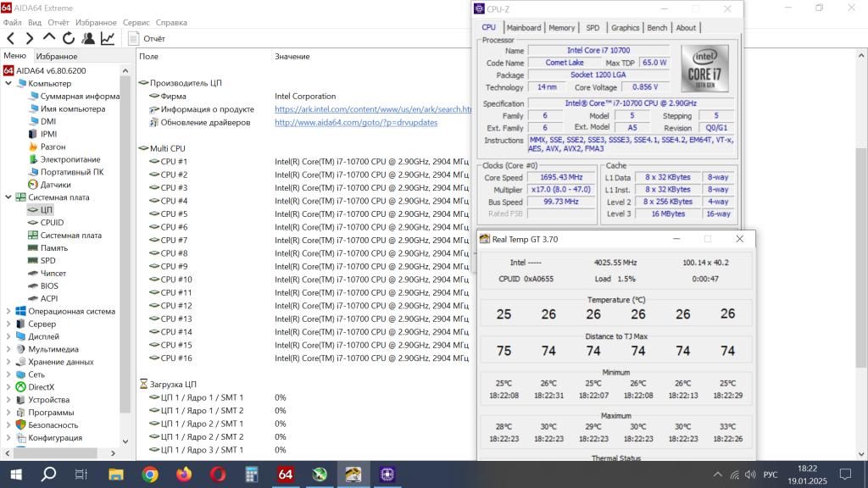This screenshot has height=488, width=868.
Task: Select the ACPI tree item
Action: tap(42, 298)
